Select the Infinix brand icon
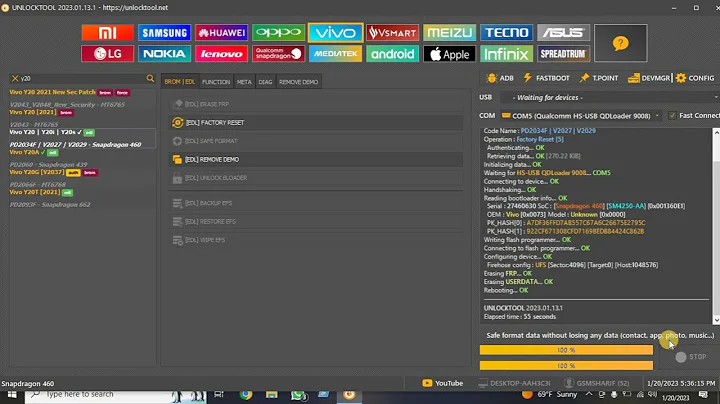 [506, 54]
